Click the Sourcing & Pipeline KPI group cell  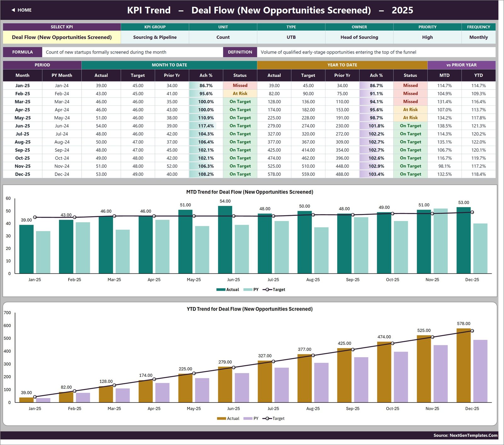click(x=155, y=37)
